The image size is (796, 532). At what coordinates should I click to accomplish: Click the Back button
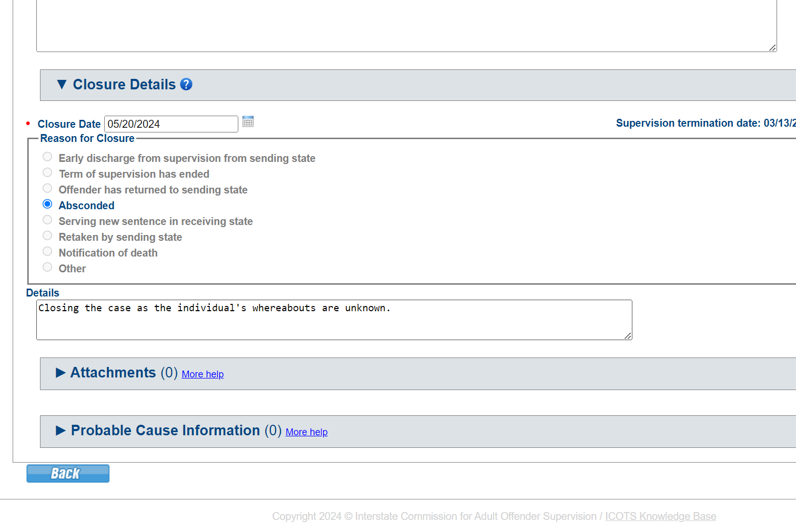pos(68,473)
